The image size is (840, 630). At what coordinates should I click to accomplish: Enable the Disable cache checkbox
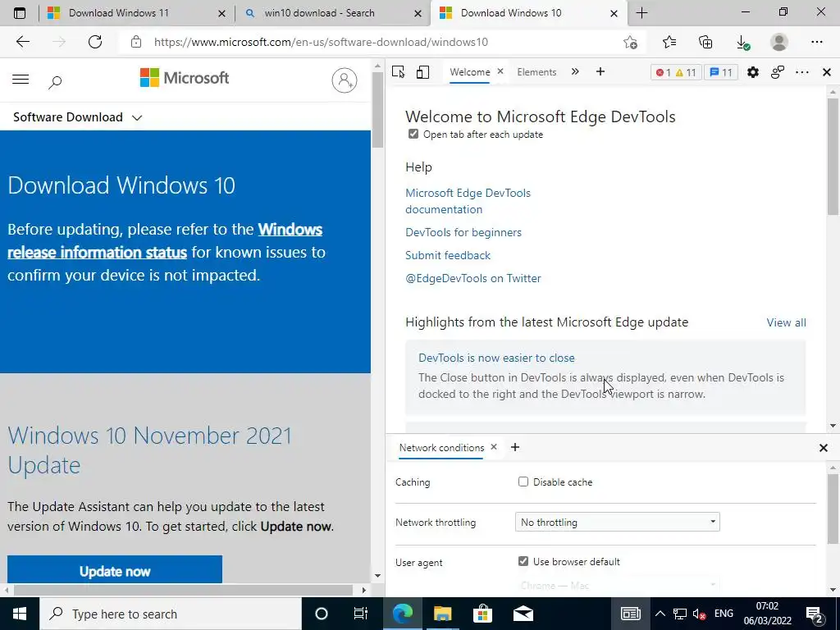tap(523, 482)
